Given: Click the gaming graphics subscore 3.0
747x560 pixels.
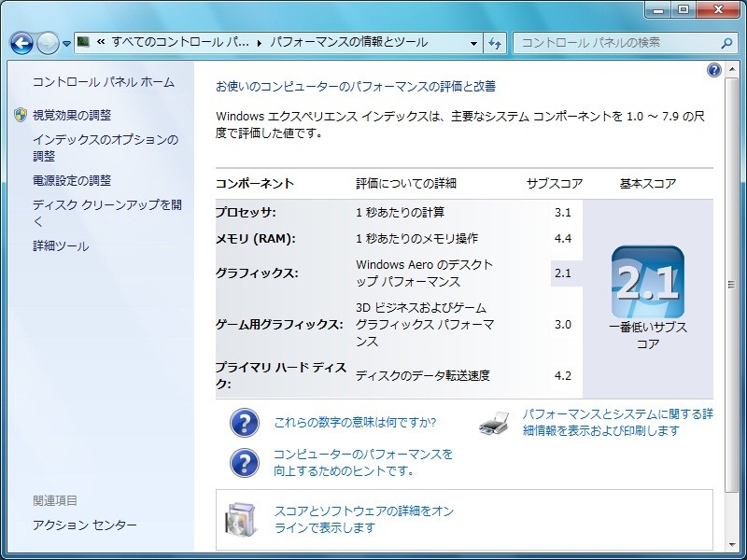Looking at the screenshot, I should click(x=563, y=325).
